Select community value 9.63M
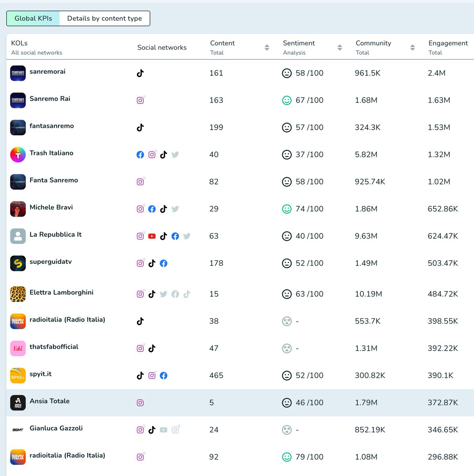Screen dimensions: 474x476 click(x=366, y=236)
